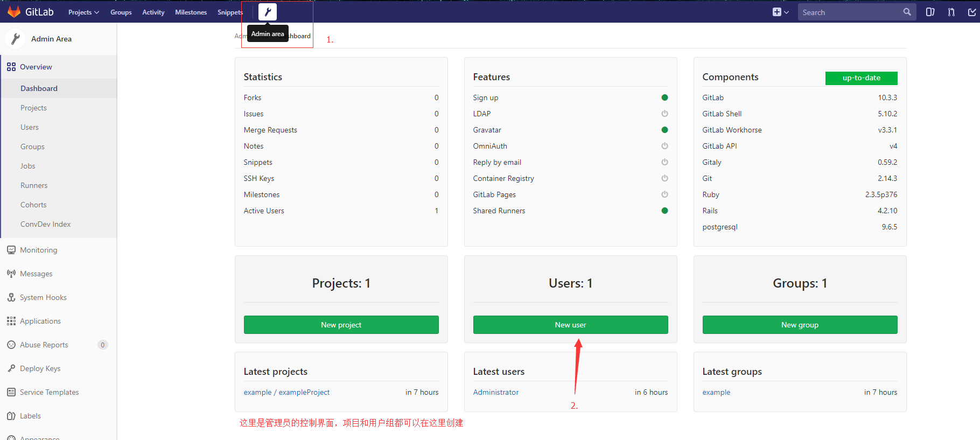The width and height of the screenshot is (980, 440).
Task: Open the Administrator user link
Action: pyautogui.click(x=496, y=392)
